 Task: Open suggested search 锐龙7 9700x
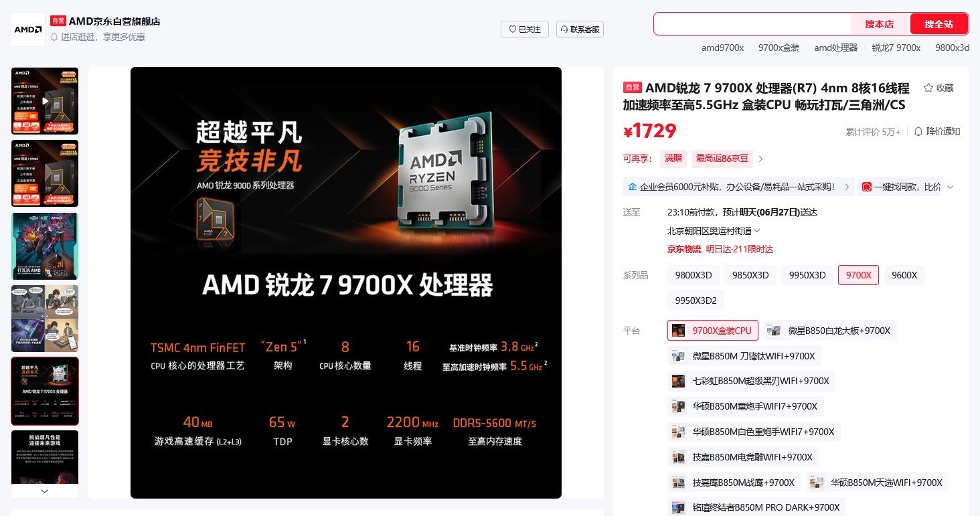[896, 48]
